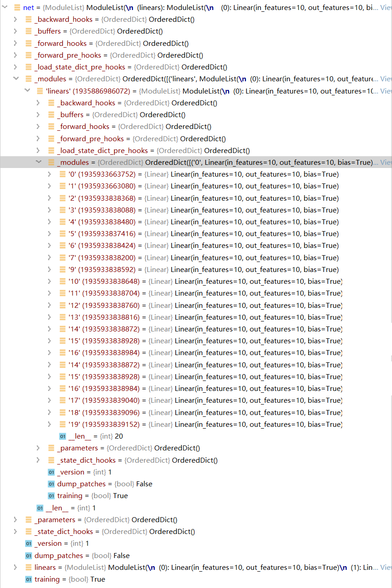
Task: Expand the '18' (1935933839096) Linear entry
Action: (49, 412)
